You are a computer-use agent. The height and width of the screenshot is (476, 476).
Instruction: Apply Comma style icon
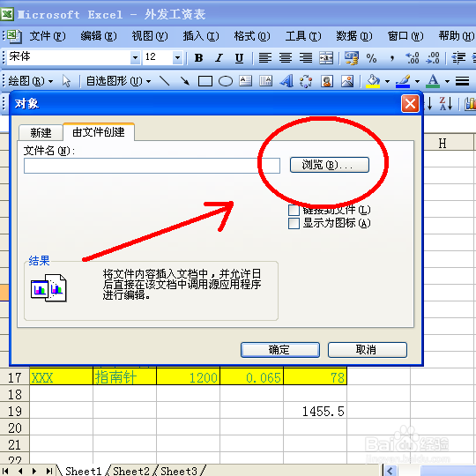click(392, 57)
